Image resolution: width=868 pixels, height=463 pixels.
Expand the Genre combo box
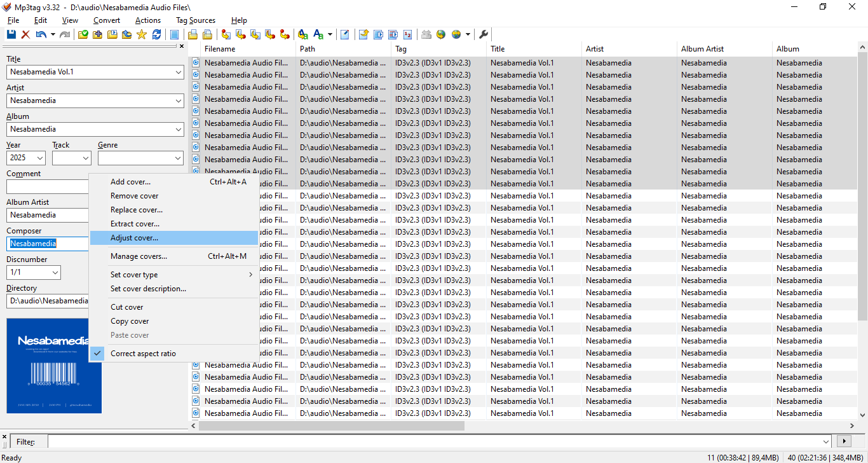point(177,158)
